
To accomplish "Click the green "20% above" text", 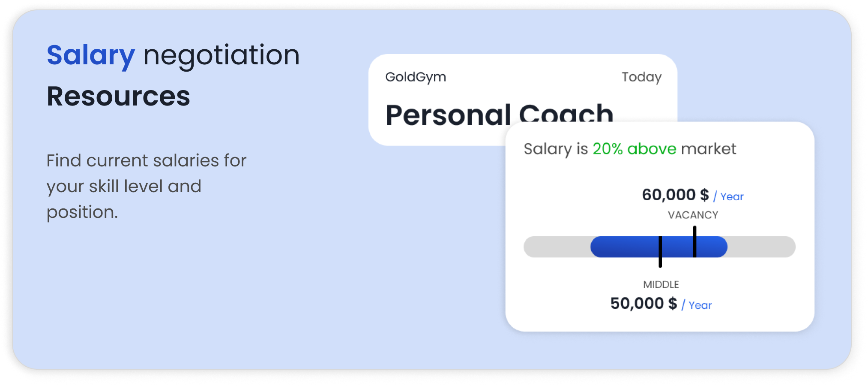I will tap(634, 149).
